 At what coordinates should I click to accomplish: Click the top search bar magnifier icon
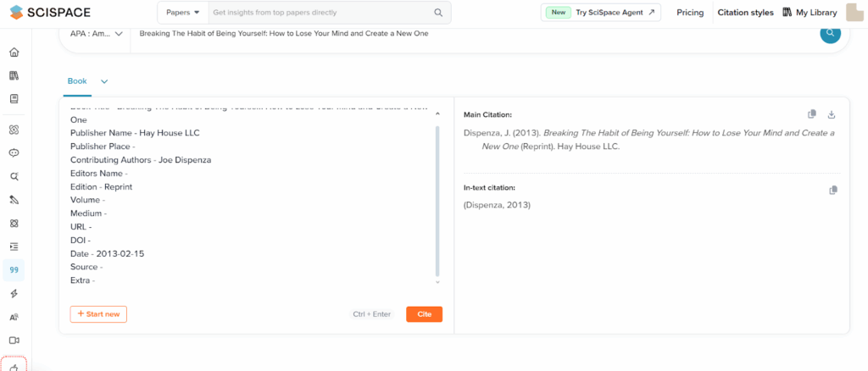(x=438, y=12)
